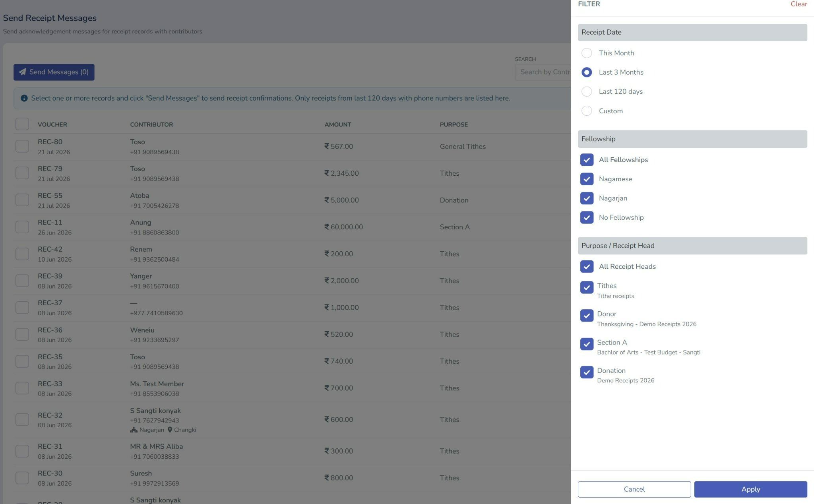The height and width of the screenshot is (504, 814).
Task: Click the Send Receipt Messages page title
Action: [50, 18]
